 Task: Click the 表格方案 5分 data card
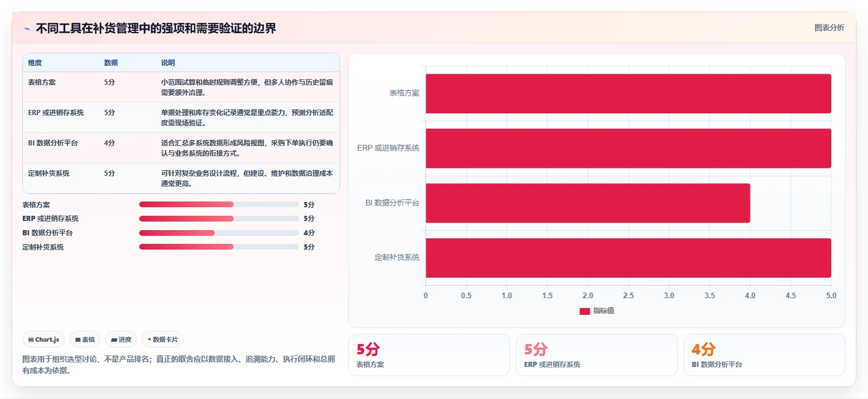tap(429, 355)
